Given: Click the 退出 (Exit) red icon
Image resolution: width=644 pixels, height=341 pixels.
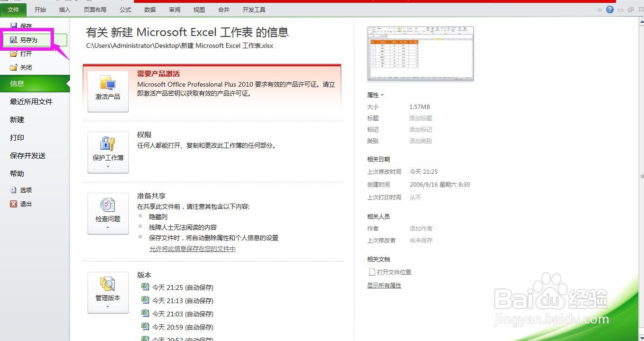Looking at the screenshot, I should [14, 204].
